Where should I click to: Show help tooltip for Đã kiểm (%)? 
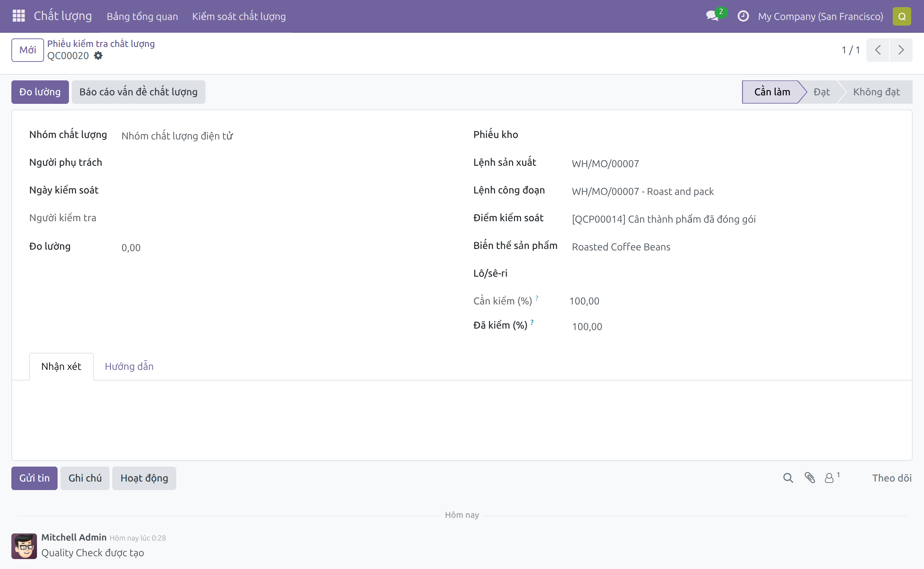tap(532, 323)
